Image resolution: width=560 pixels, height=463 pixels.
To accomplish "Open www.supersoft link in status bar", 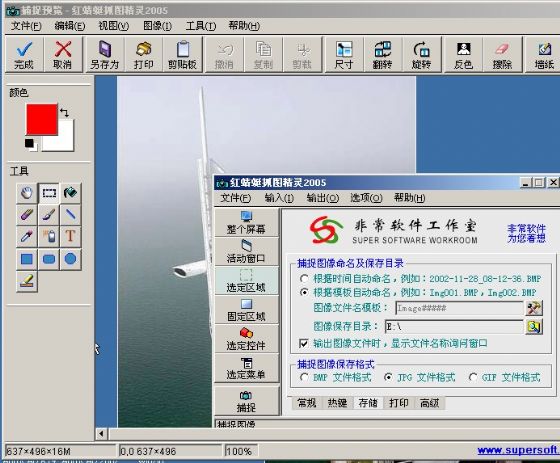I will [518, 450].
